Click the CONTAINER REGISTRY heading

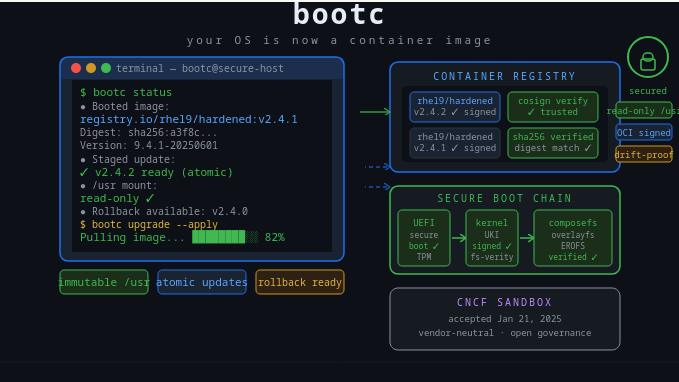[x=504, y=76]
